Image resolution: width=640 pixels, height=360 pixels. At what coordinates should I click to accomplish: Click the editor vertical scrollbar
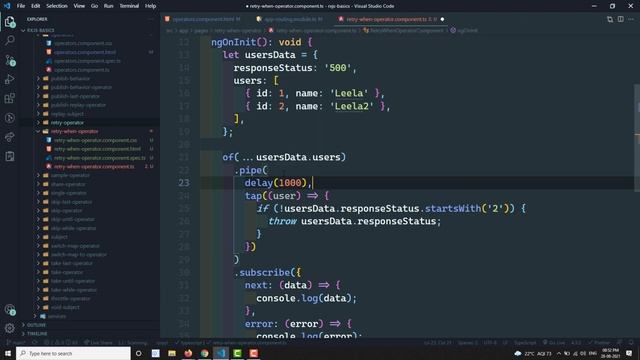coord(637,138)
